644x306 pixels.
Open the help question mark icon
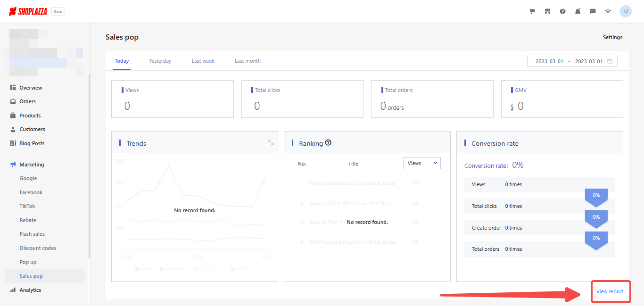point(562,11)
